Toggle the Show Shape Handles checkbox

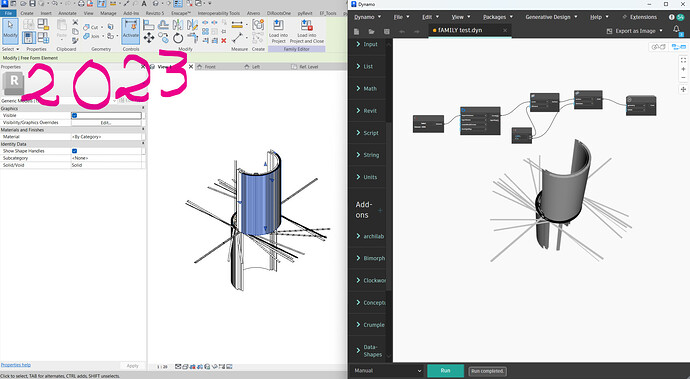pyautogui.click(x=74, y=151)
